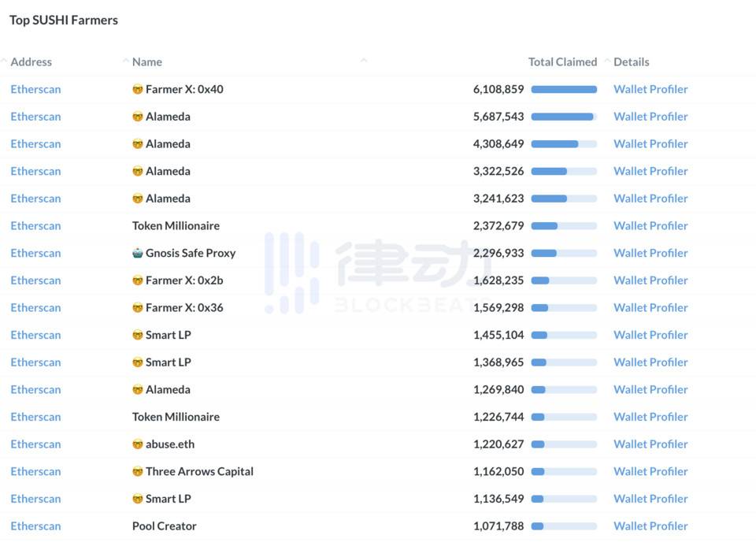756x546 pixels.
Task: Select the Farmer X: 0x2b name
Action: click(184, 280)
